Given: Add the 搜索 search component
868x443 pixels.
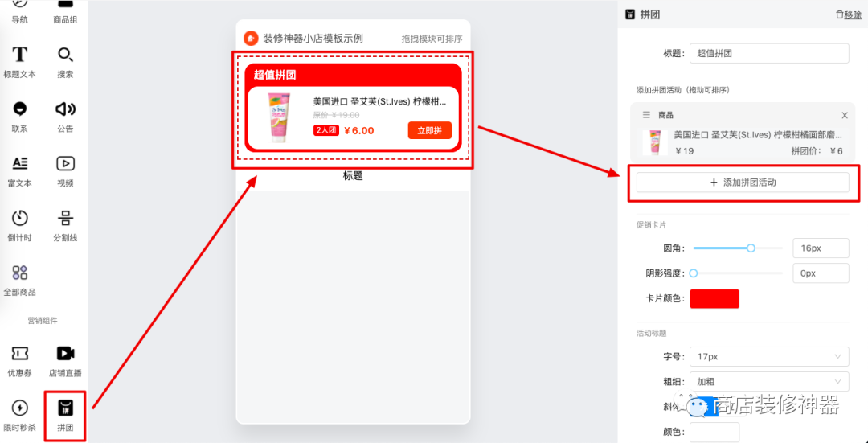Looking at the screenshot, I should click(65, 62).
